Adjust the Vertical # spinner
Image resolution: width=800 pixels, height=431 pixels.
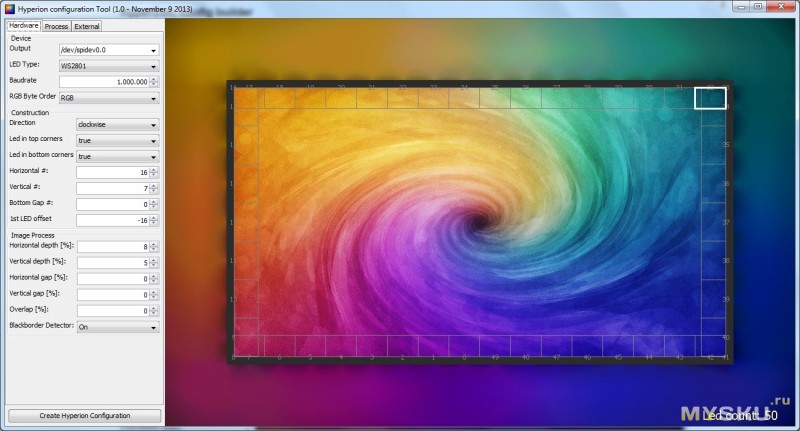click(154, 188)
